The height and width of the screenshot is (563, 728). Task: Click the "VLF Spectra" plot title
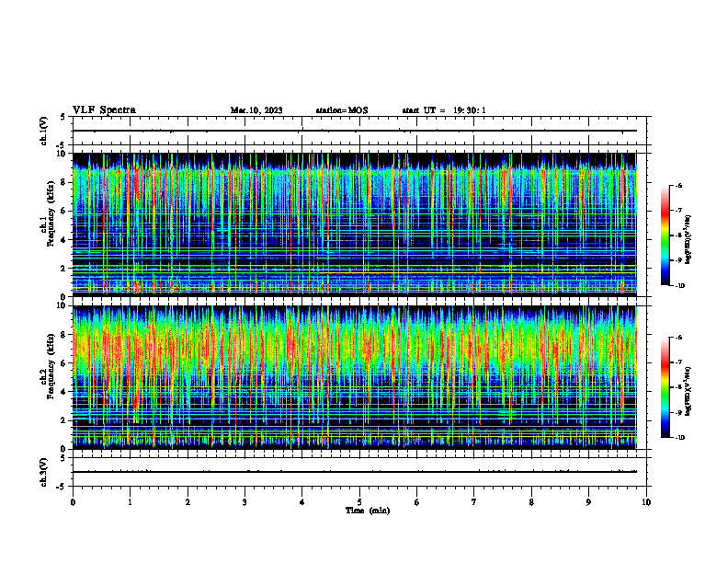pos(104,110)
